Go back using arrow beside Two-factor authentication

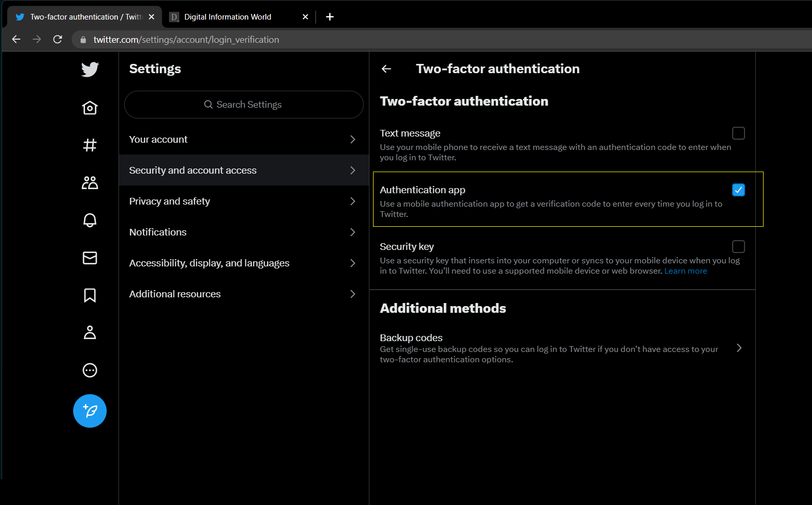[386, 69]
